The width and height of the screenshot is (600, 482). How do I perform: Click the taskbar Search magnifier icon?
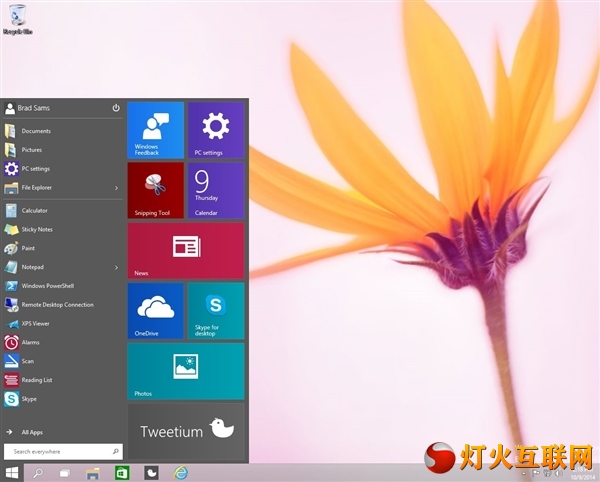(x=38, y=473)
